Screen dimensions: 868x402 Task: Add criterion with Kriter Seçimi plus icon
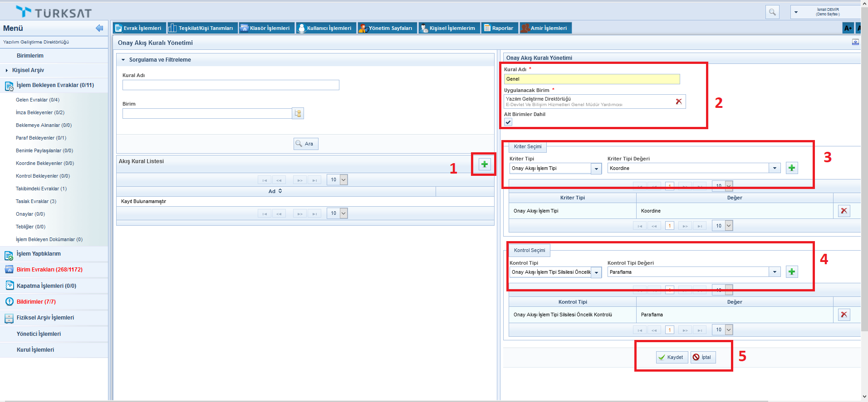791,168
